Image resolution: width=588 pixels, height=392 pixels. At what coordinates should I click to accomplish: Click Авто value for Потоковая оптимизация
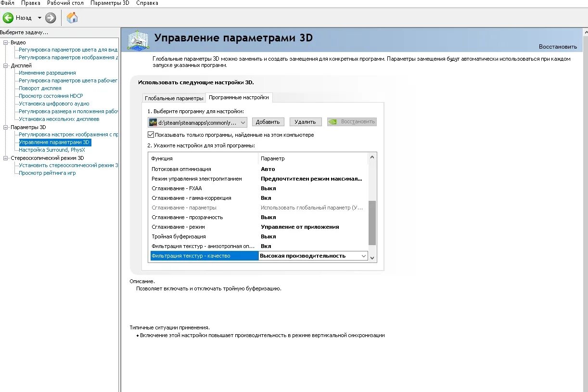click(268, 169)
